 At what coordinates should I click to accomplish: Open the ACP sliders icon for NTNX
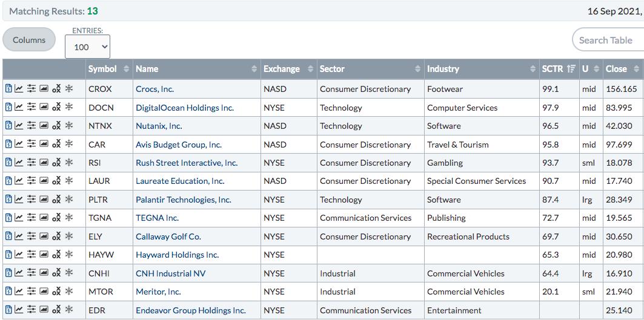(32, 126)
